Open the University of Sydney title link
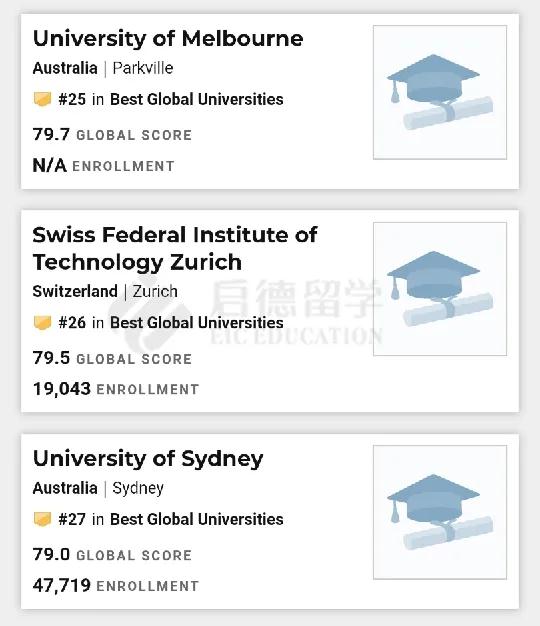This screenshot has height=626, width=540. pos(148,459)
